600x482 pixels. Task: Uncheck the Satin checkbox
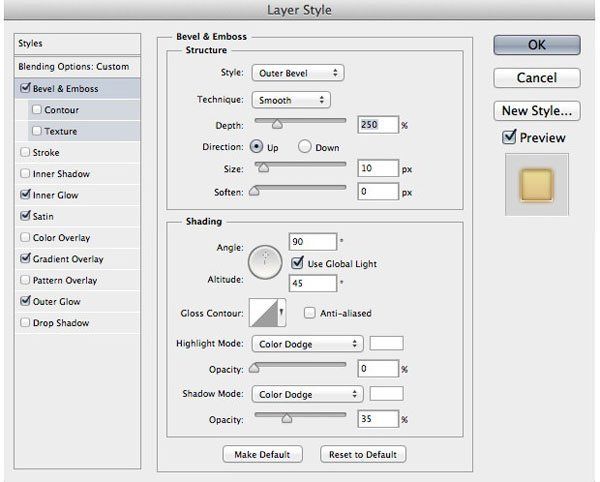pos(25,216)
